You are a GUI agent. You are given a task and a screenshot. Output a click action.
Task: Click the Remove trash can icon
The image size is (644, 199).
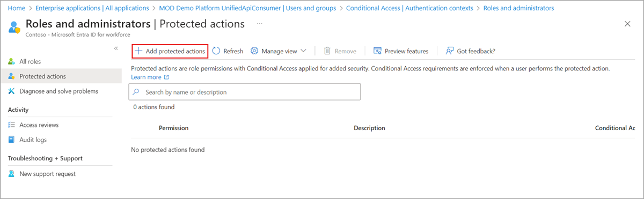click(x=327, y=51)
